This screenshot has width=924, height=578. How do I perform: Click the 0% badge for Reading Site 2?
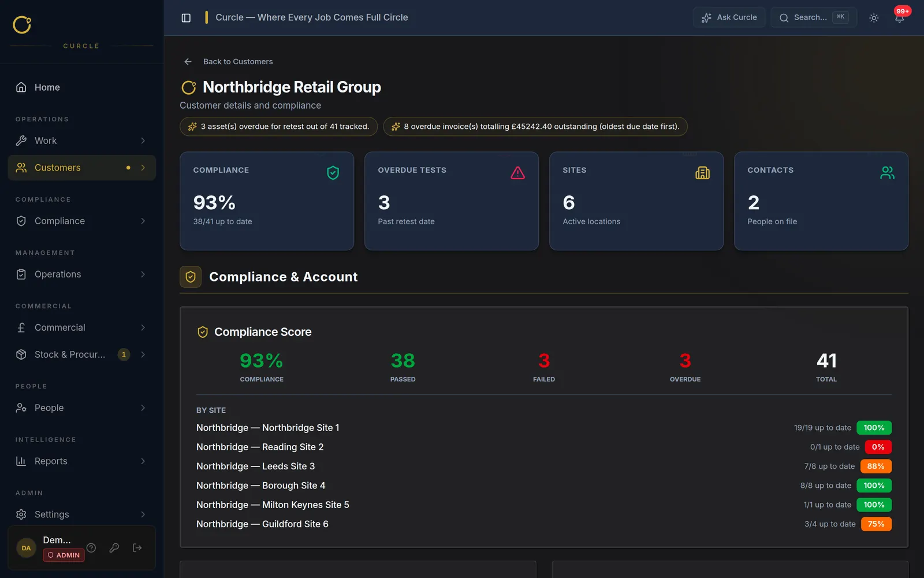coord(878,447)
